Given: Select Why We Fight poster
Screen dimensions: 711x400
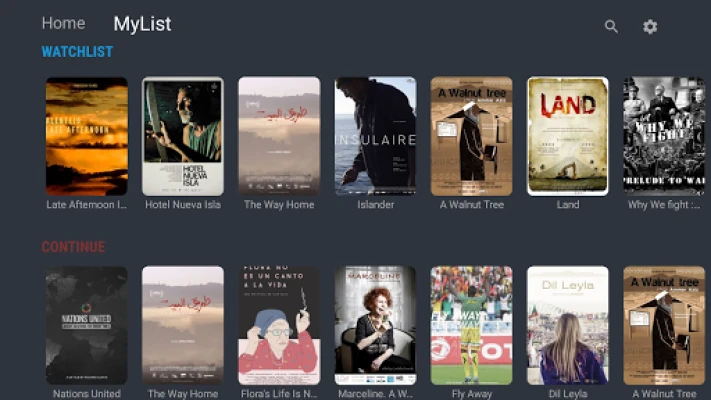Looking at the screenshot, I should 664,137.
